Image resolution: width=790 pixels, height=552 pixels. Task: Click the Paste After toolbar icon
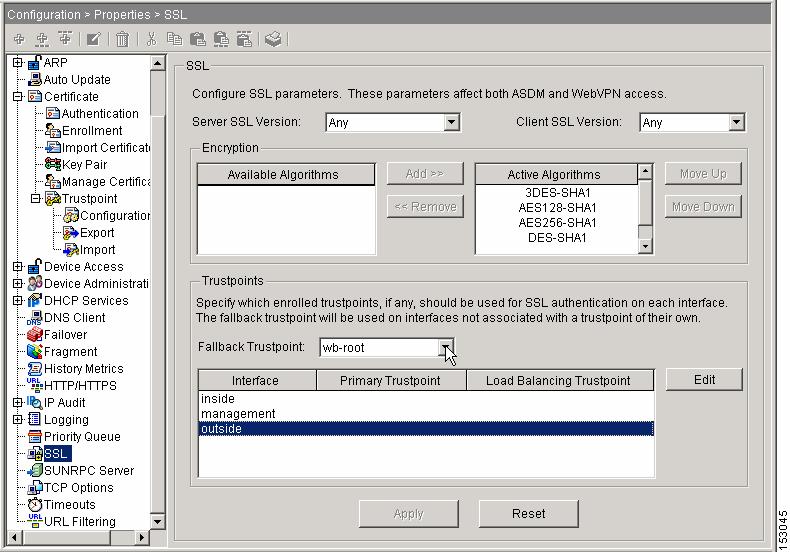pos(221,39)
